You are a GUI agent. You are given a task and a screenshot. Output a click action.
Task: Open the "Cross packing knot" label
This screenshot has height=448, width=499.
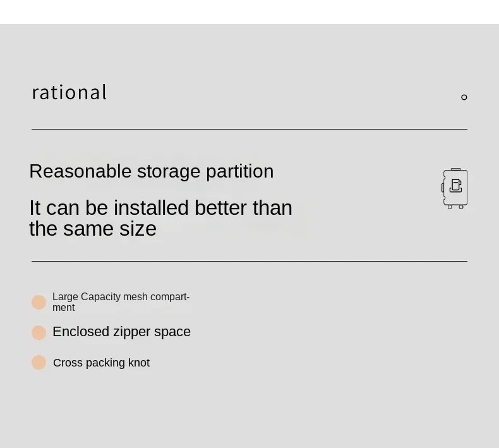pos(101,363)
